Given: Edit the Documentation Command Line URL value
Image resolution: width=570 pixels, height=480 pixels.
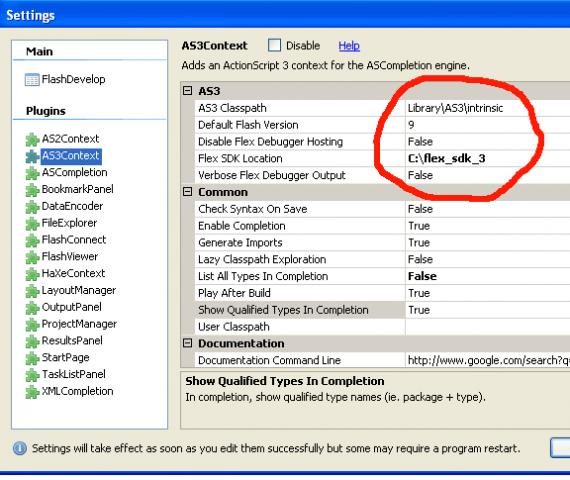Looking at the screenshot, I should tap(487, 360).
